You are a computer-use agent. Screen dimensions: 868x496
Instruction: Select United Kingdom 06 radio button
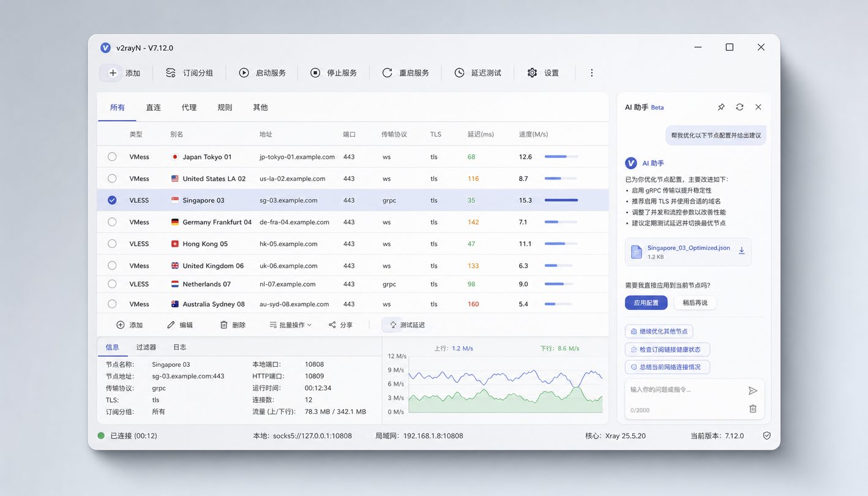click(112, 265)
